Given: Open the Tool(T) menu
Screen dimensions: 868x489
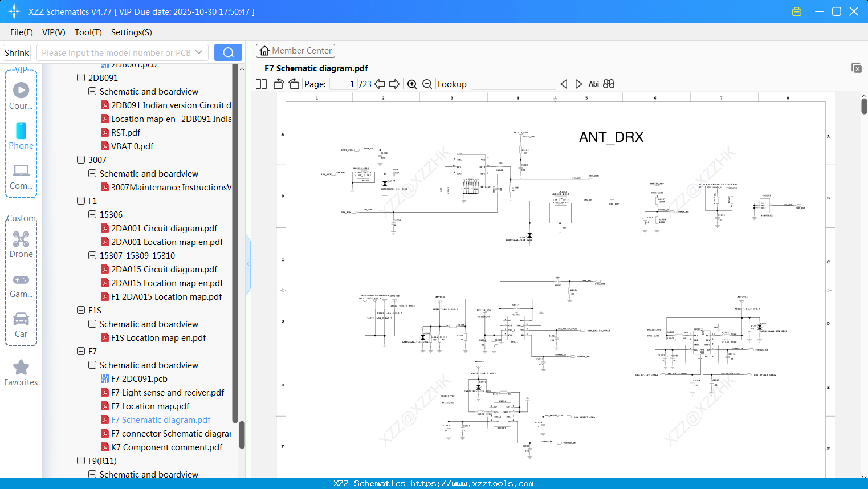Looking at the screenshot, I should (88, 32).
